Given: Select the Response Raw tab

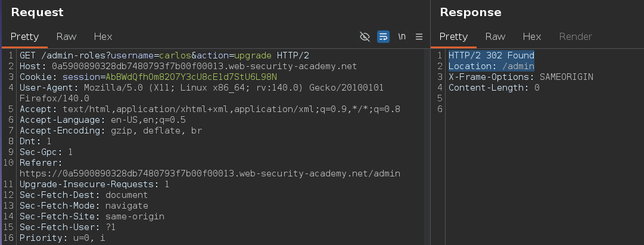Looking at the screenshot, I should [x=495, y=36].
